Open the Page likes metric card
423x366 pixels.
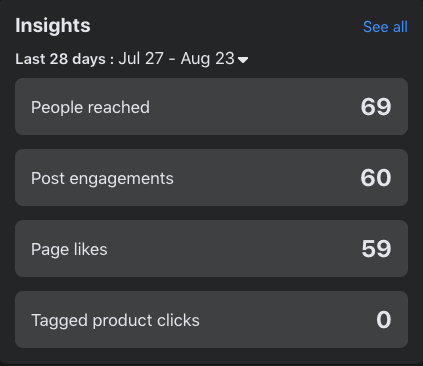(x=211, y=249)
